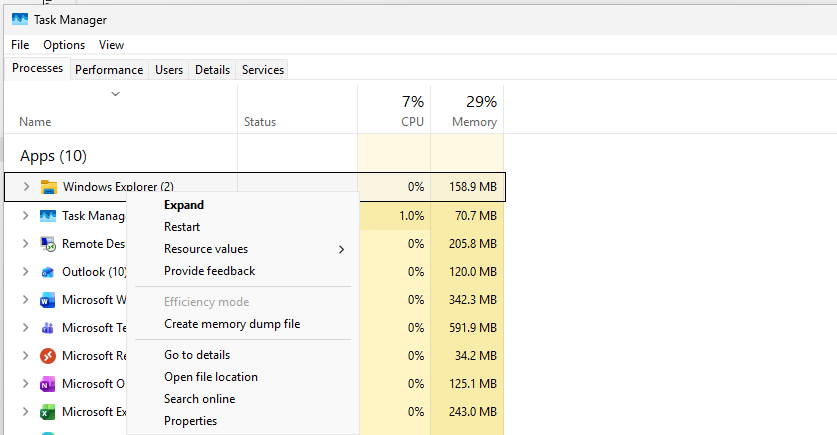Click the Microsoft Excel process icon

48,412
